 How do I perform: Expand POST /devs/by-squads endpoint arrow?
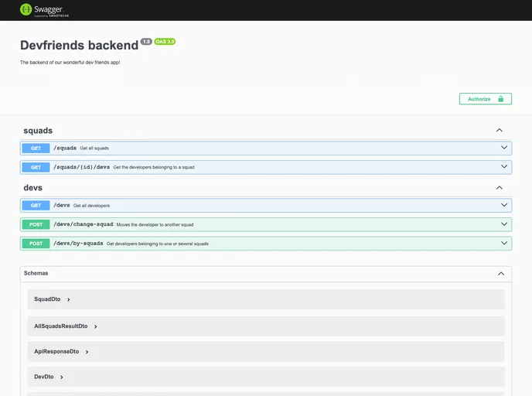coord(504,243)
